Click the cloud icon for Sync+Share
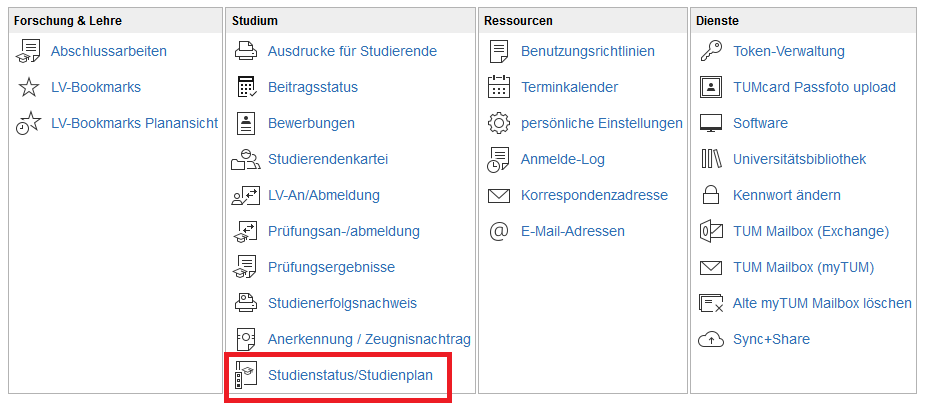 (x=711, y=339)
